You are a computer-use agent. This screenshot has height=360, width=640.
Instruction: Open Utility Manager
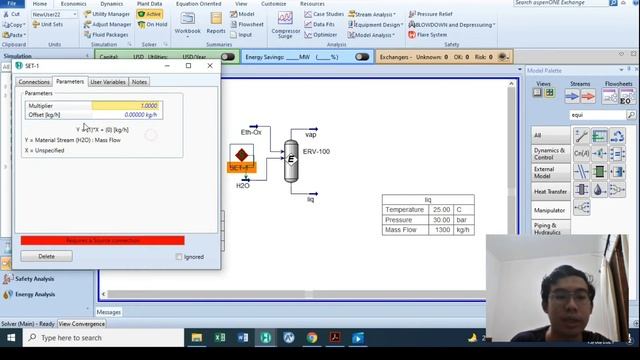107,14
